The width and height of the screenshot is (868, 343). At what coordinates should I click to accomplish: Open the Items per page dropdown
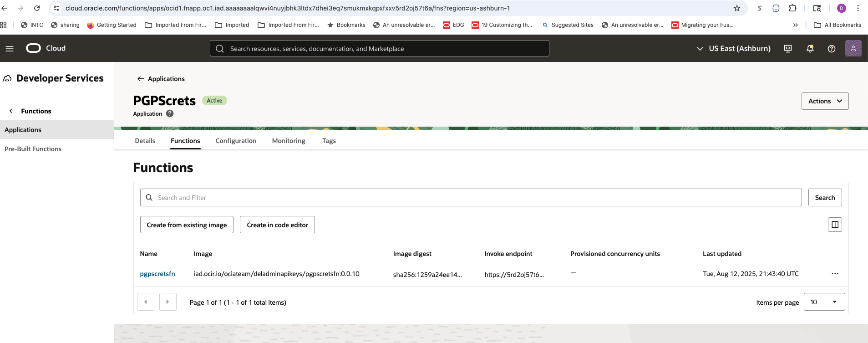pyautogui.click(x=824, y=302)
